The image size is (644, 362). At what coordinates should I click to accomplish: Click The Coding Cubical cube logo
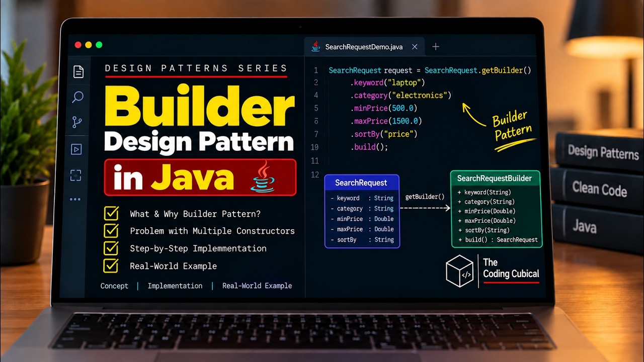tap(460, 271)
